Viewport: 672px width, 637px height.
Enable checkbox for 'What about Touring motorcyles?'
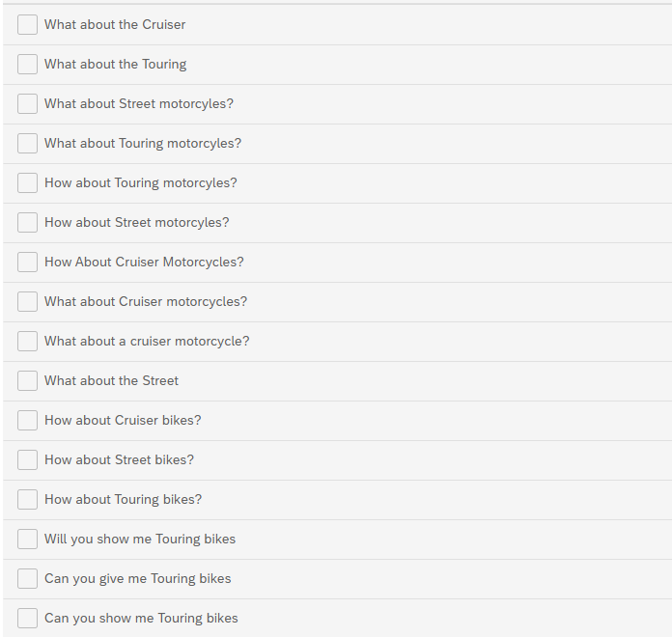(x=27, y=143)
